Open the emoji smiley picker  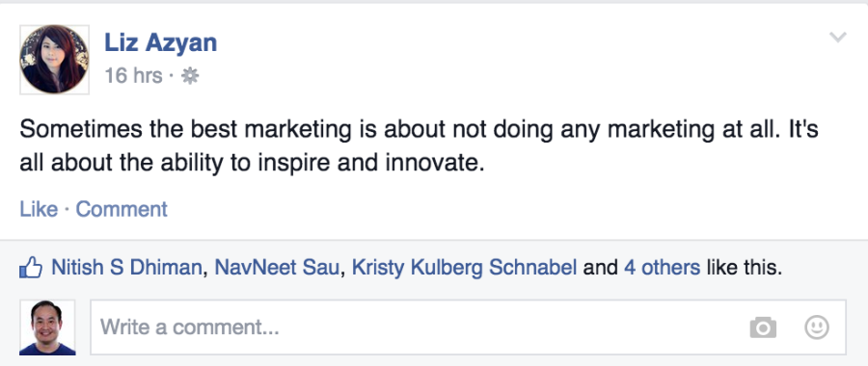817,327
